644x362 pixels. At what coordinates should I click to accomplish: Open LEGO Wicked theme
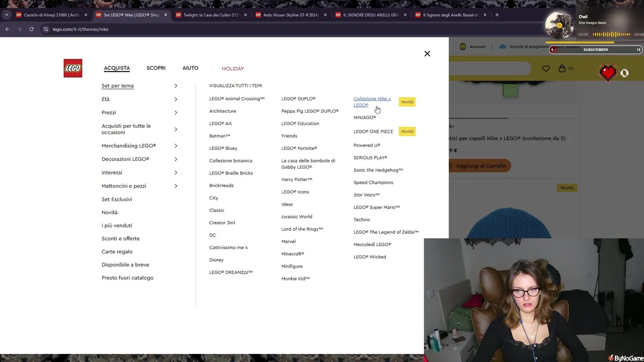click(370, 257)
